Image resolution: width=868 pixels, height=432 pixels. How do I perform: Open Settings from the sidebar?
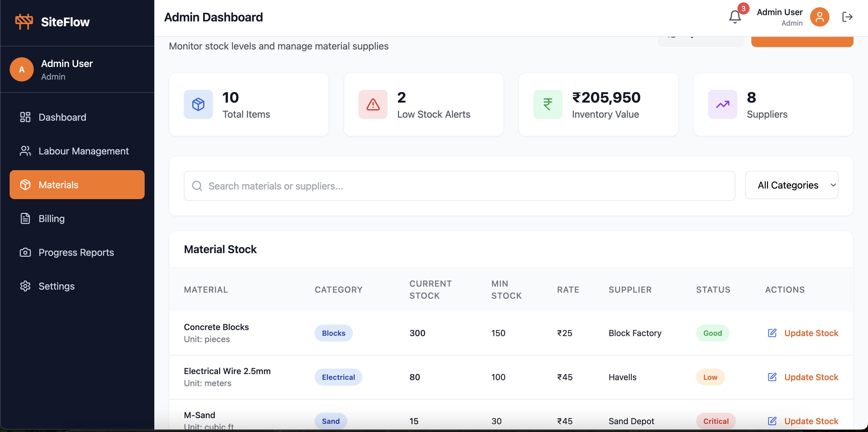(56, 286)
